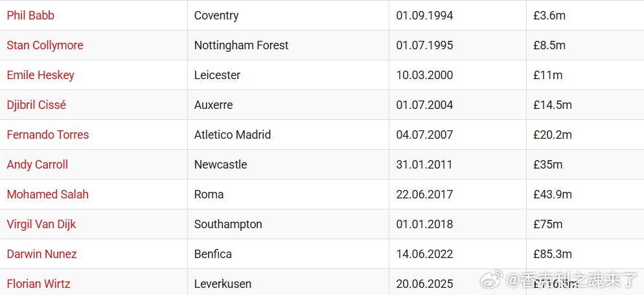
Task: Select the £85.3m fee cell
Action: [585, 254]
